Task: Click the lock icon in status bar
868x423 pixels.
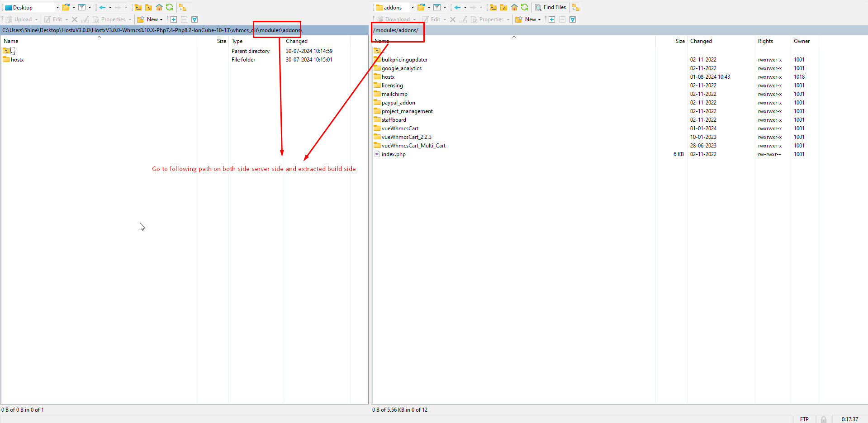Action: [x=824, y=419]
